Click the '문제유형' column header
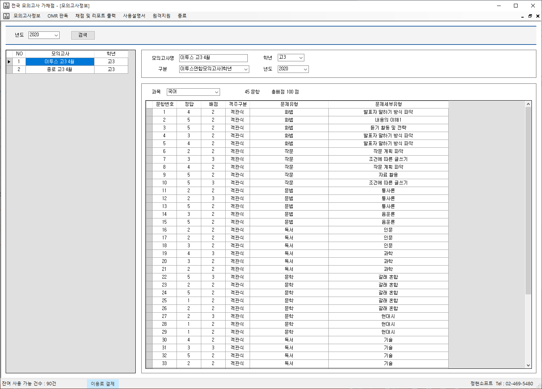 289,104
